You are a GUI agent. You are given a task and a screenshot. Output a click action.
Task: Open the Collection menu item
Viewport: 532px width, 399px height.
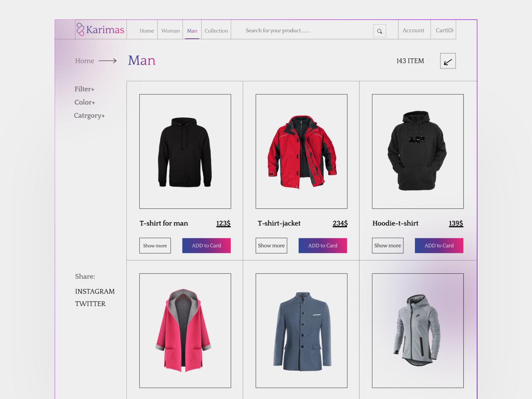pos(216,30)
